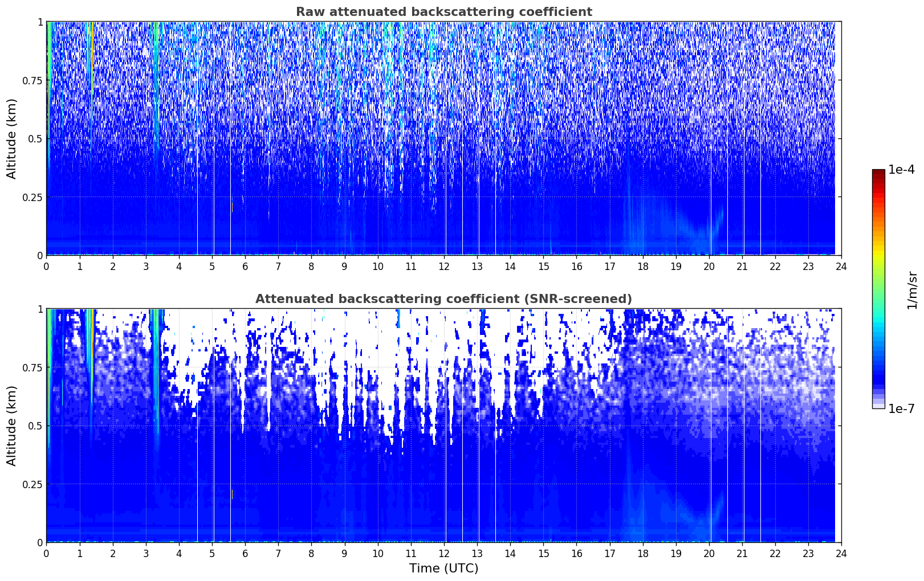
Task: Click the '1e-4' colorbar maximum label
Action: 901,170
